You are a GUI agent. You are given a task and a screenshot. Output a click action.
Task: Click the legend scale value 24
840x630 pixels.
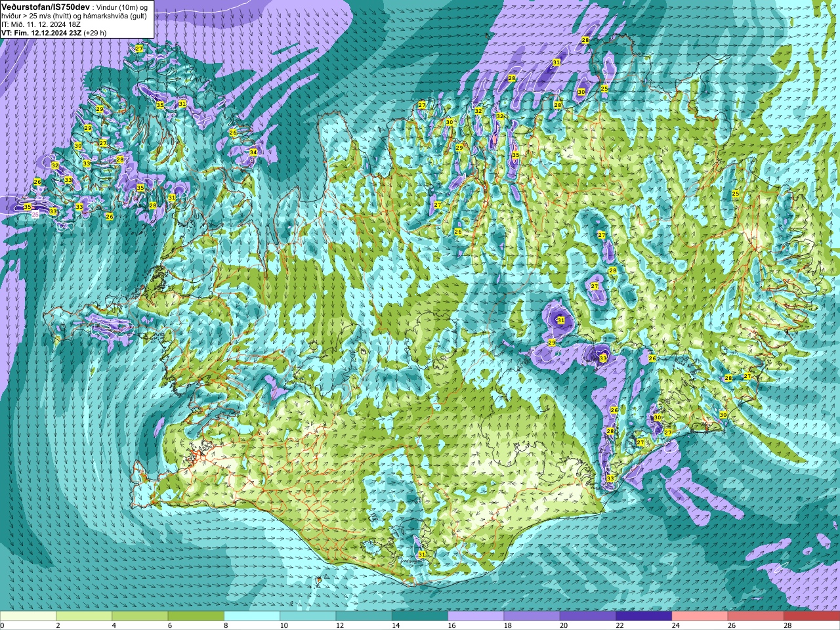(x=675, y=625)
